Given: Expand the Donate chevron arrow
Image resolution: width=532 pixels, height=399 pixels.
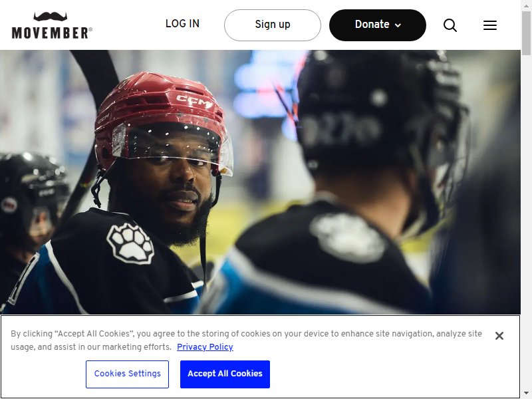Looking at the screenshot, I should click(398, 25).
